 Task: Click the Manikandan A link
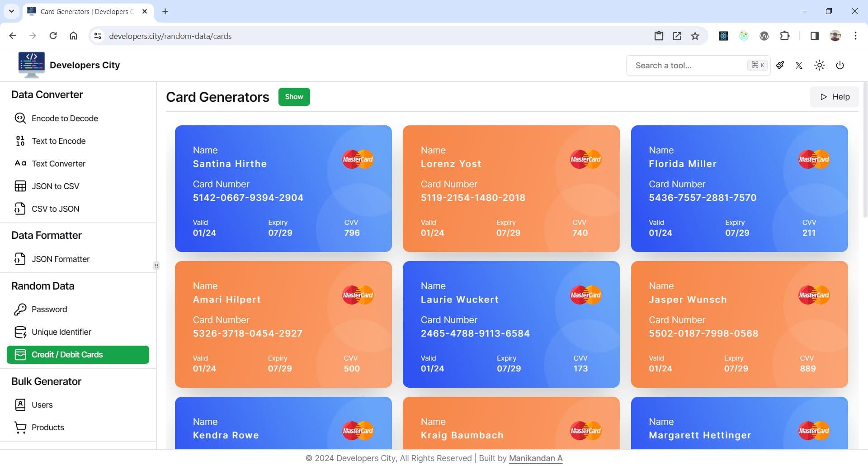536,458
